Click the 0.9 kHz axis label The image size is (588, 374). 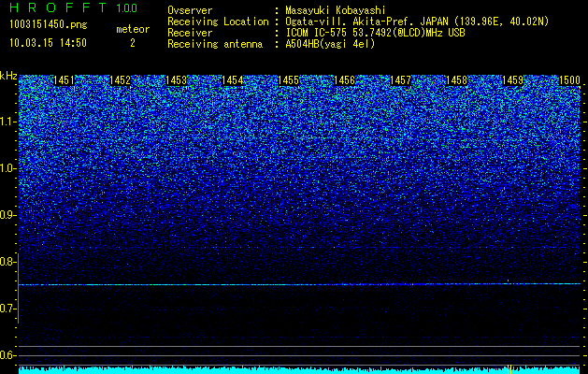(8, 215)
